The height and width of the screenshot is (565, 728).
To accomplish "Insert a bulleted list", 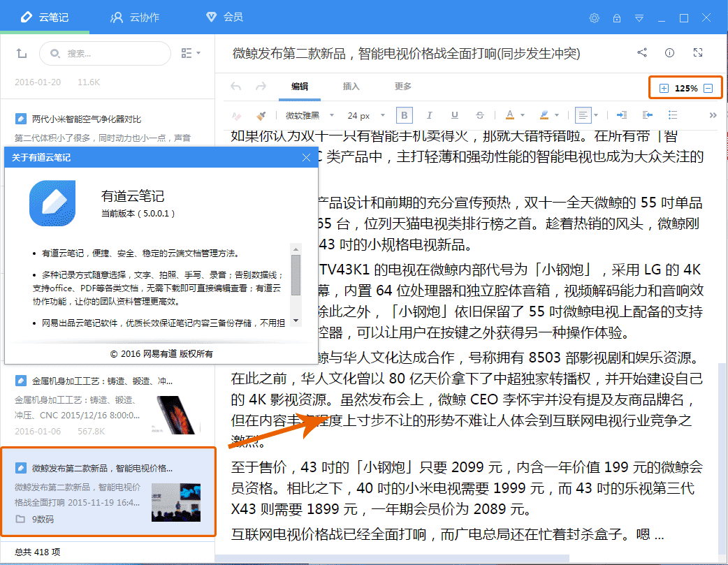I will [673, 115].
